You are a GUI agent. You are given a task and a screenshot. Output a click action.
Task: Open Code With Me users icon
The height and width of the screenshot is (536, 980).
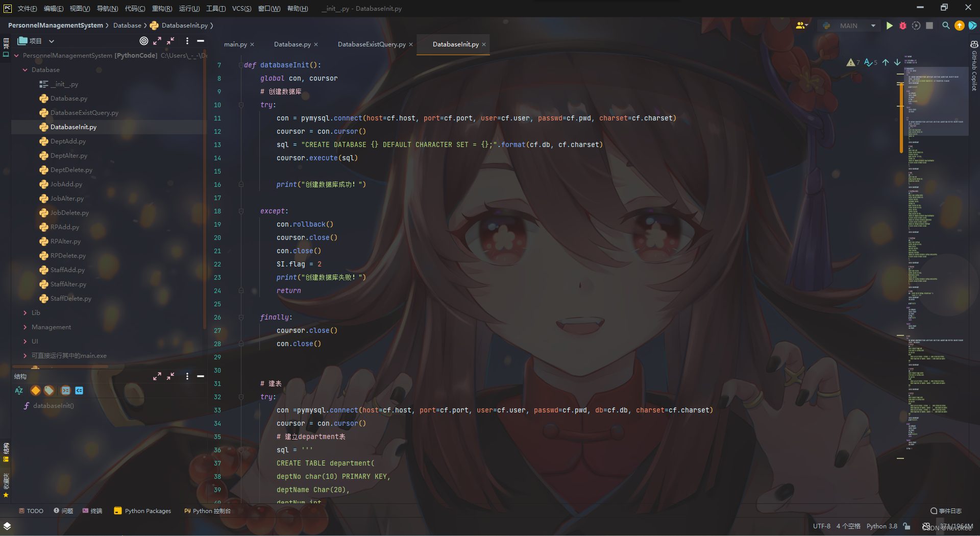pos(802,26)
